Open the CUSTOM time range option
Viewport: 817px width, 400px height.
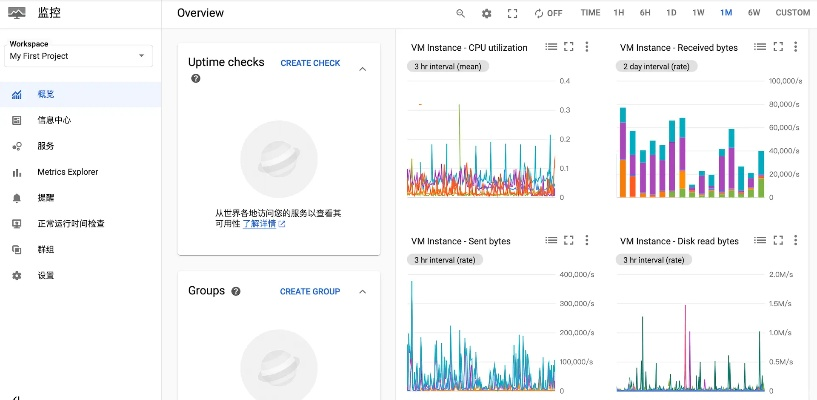click(x=793, y=13)
